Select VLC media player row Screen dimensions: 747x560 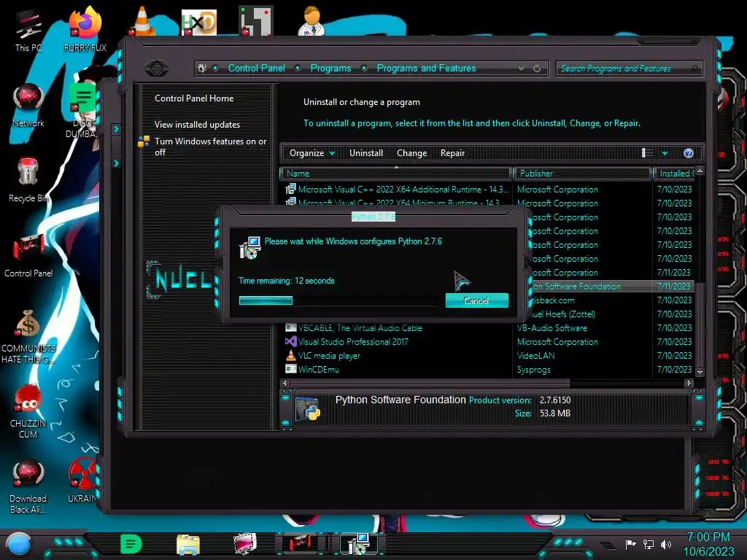pyautogui.click(x=489, y=355)
